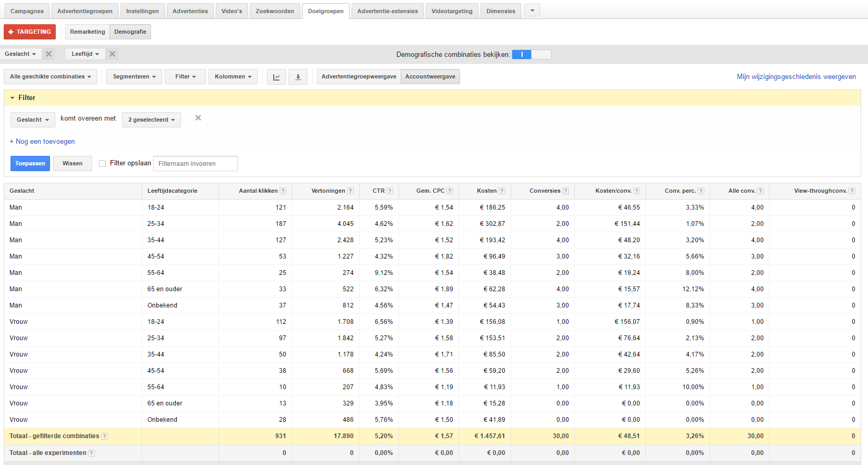Open help icon beside Totaal gefilterde combinaties

[x=105, y=436]
